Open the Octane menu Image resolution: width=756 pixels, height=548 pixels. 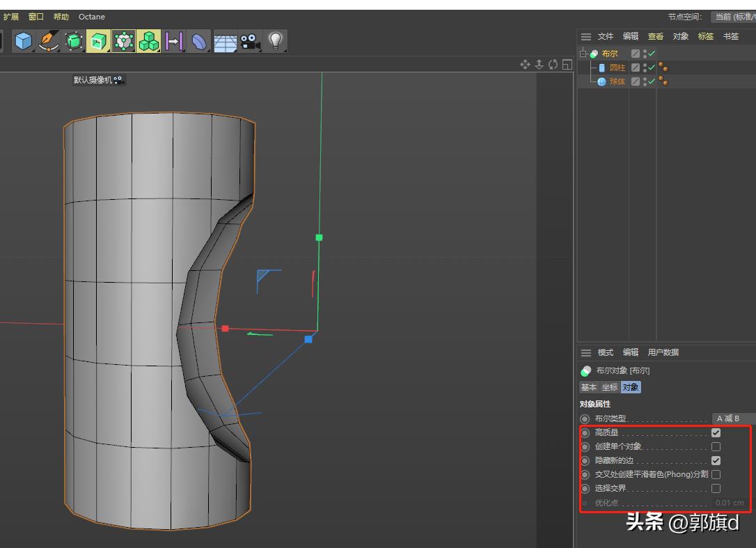tap(91, 16)
